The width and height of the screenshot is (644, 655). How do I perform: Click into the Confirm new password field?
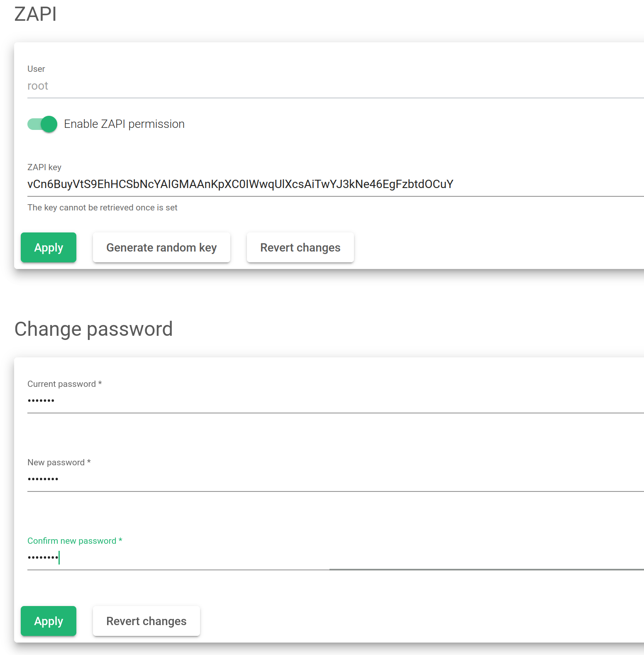pos(335,558)
